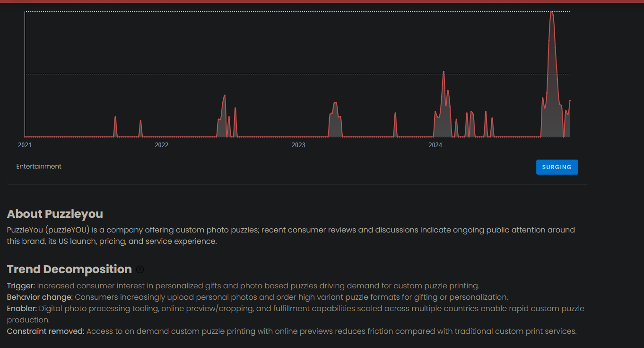Click the Trigger label in the decomposition

point(21,286)
